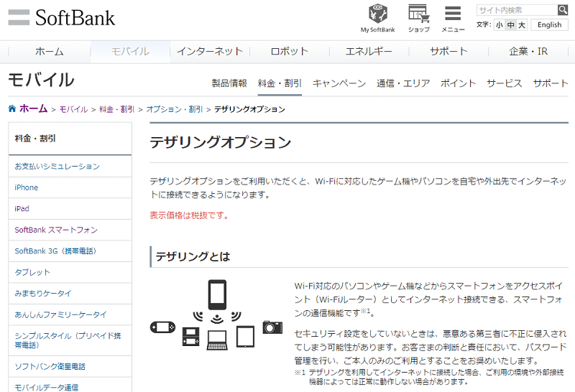This screenshot has height=392, width=575.
Task: Go to オプション・割引 breadcrumb link
Action: tap(175, 109)
